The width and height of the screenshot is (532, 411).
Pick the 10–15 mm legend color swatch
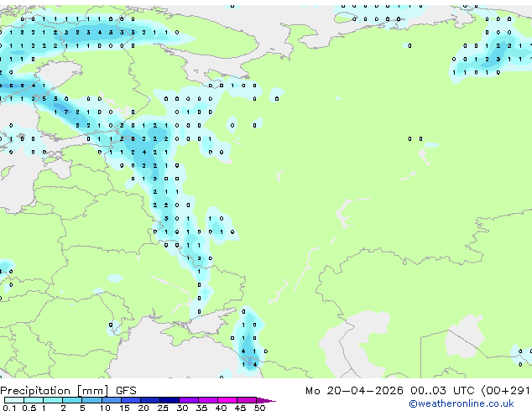[x=111, y=400]
